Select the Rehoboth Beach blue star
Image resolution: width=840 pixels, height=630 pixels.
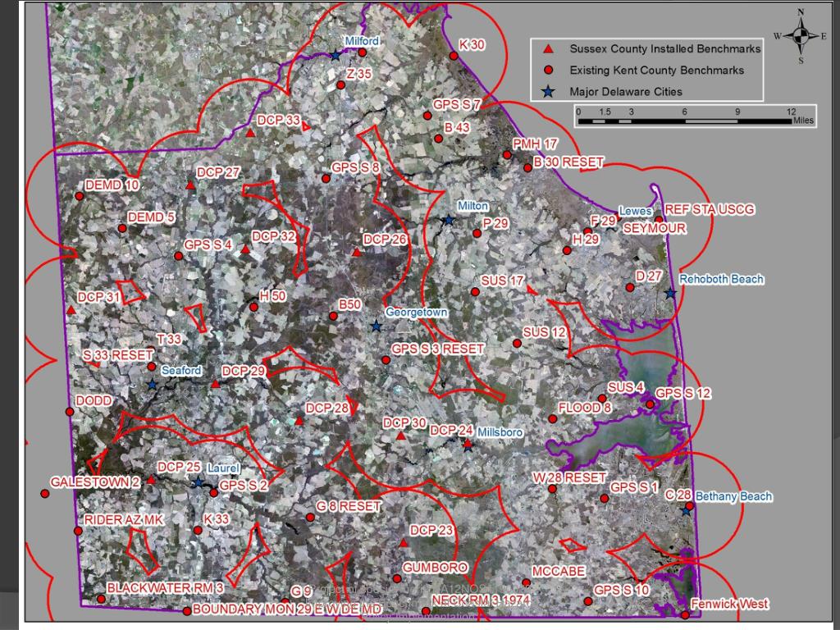[x=670, y=293]
